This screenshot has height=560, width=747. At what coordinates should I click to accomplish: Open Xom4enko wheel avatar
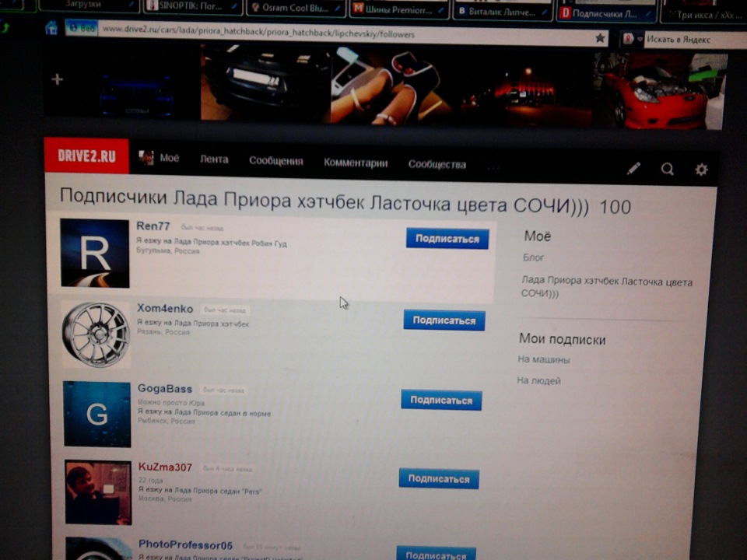(x=96, y=334)
